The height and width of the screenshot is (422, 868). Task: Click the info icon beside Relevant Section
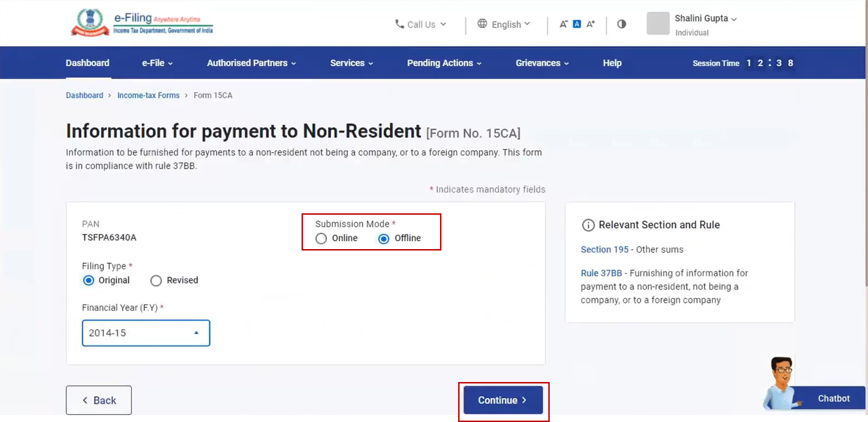(x=588, y=225)
